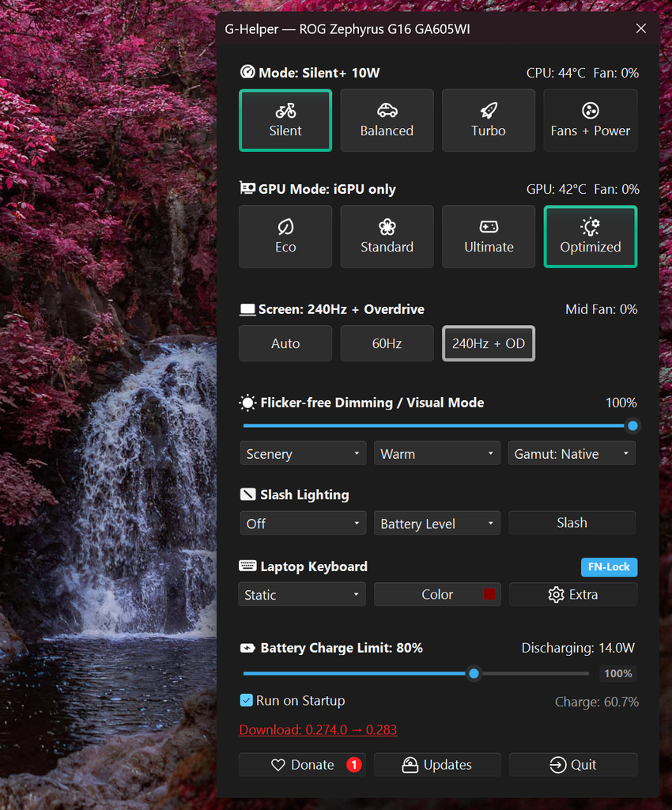This screenshot has width=672, height=810.
Task: Click the gear icon on Extra
Action: tap(556, 595)
